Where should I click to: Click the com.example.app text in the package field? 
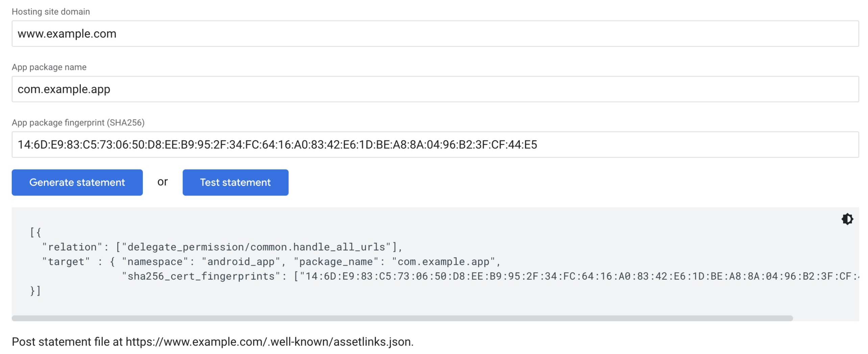[x=64, y=89]
